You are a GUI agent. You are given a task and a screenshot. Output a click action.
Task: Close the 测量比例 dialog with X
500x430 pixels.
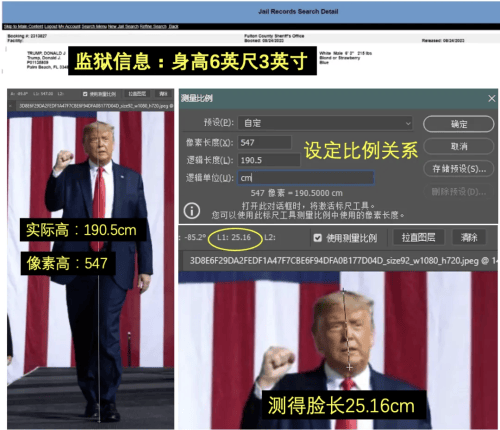(492, 98)
